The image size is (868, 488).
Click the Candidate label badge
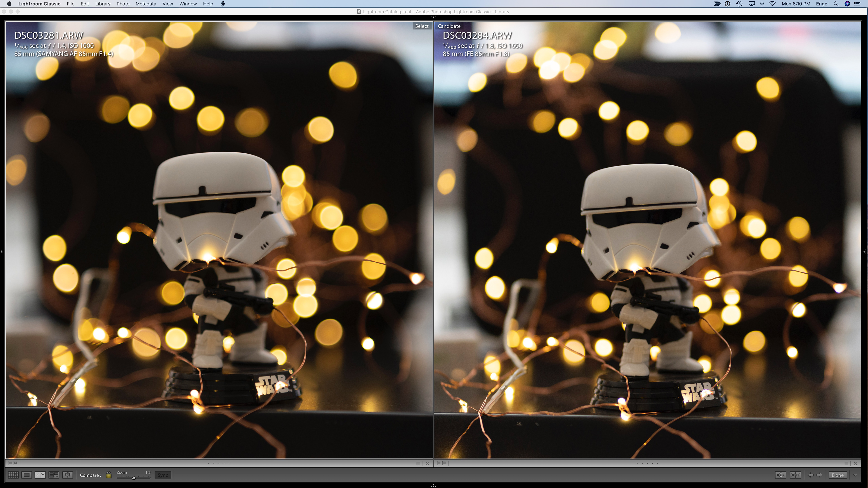tap(449, 26)
